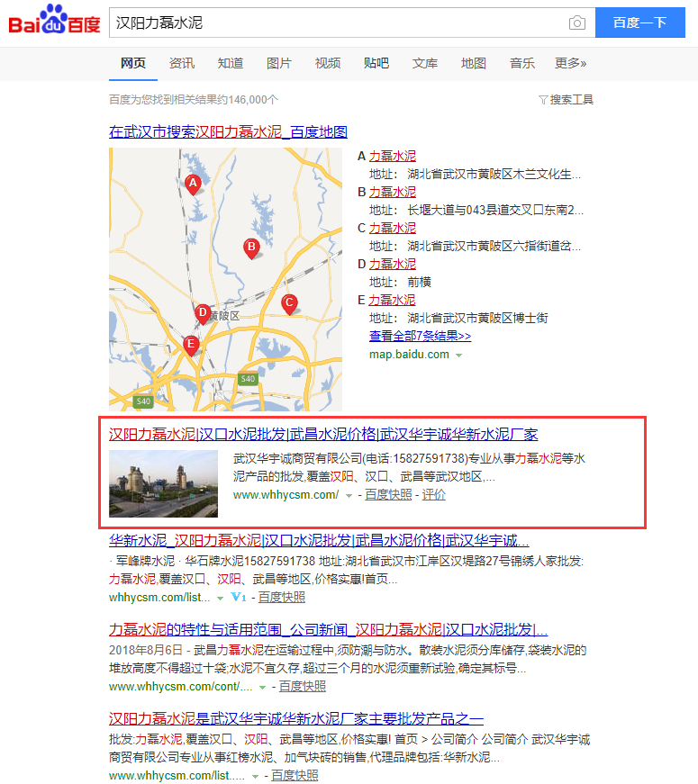Screen dimensions: 698x784
Task: Click the Baidu logo
Action: pos(54,20)
